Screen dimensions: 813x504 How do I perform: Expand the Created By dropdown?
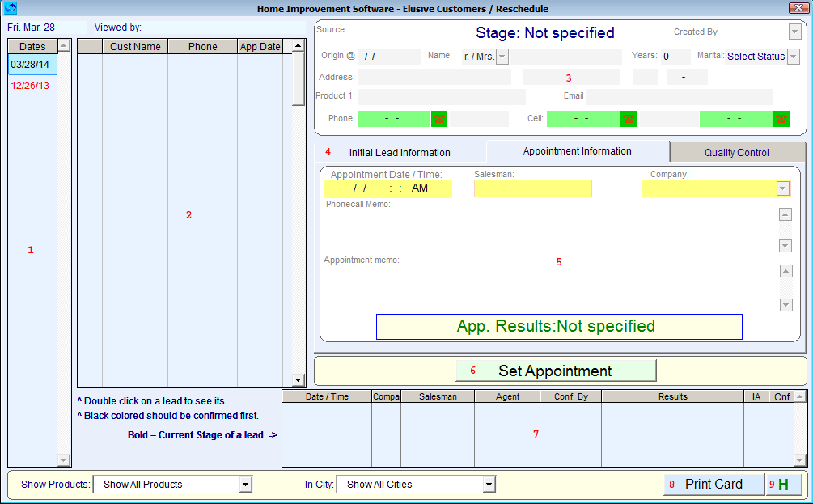pyautogui.click(x=795, y=32)
